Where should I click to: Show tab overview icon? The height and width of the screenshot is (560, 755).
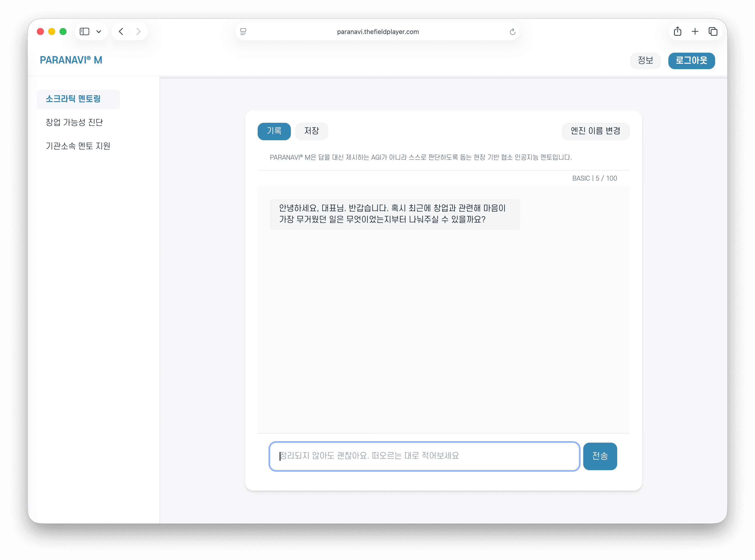point(713,31)
